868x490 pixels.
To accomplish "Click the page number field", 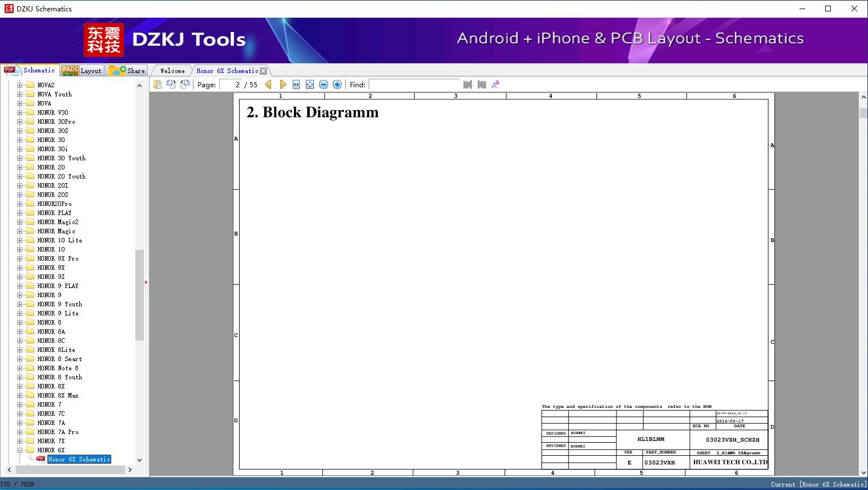I will tap(231, 84).
